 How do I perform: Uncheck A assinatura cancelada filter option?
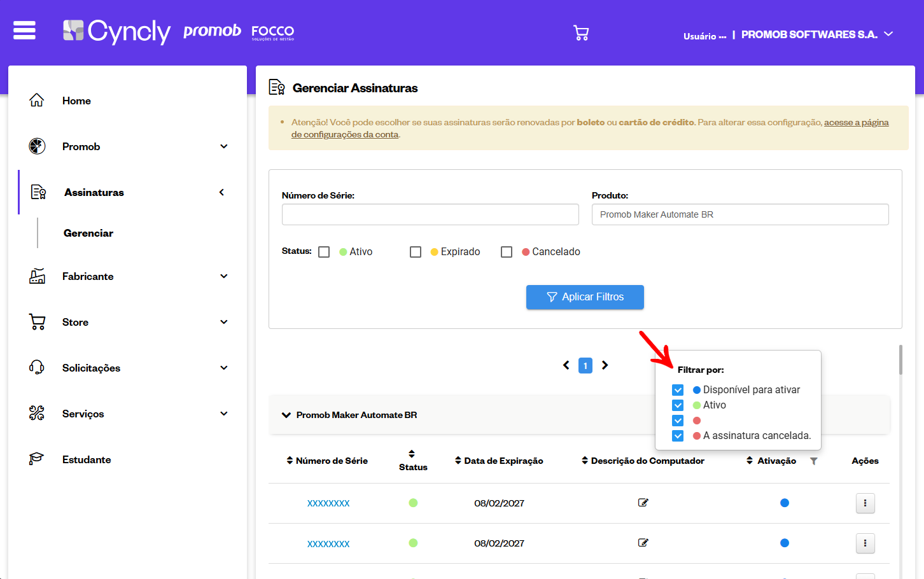click(678, 436)
